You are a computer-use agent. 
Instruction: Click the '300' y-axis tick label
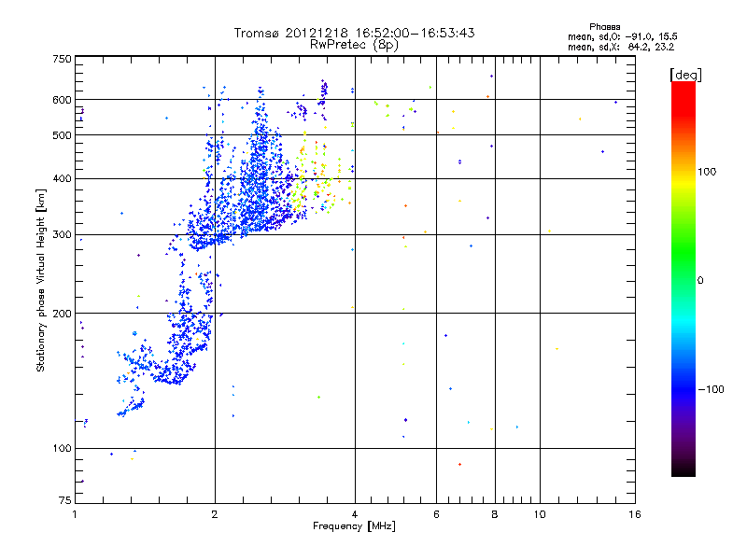(62, 235)
